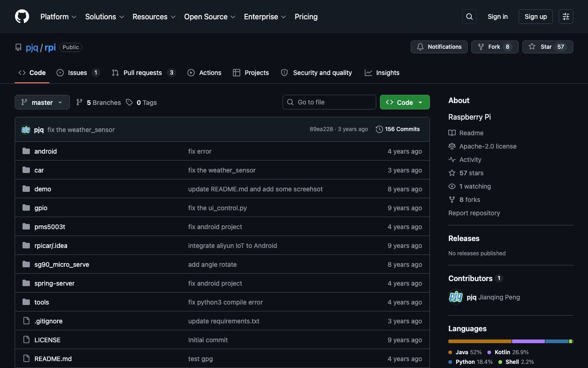Viewport: 588px width, 368px height.
Task: Click the Report repository link
Action: pos(474,213)
